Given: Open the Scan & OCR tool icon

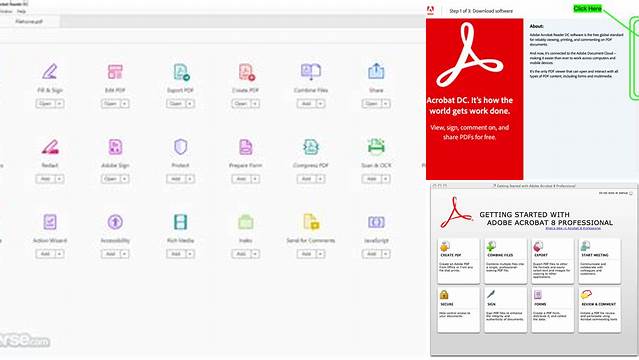Looking at the screenshot, I should click(x=376, y=146).
